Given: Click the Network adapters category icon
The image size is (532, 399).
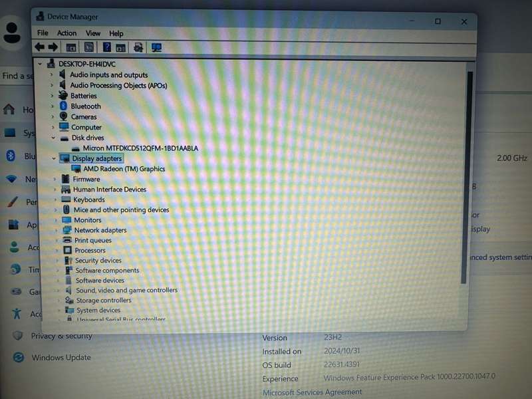Looking at the screenshot, I should point(67,229).
